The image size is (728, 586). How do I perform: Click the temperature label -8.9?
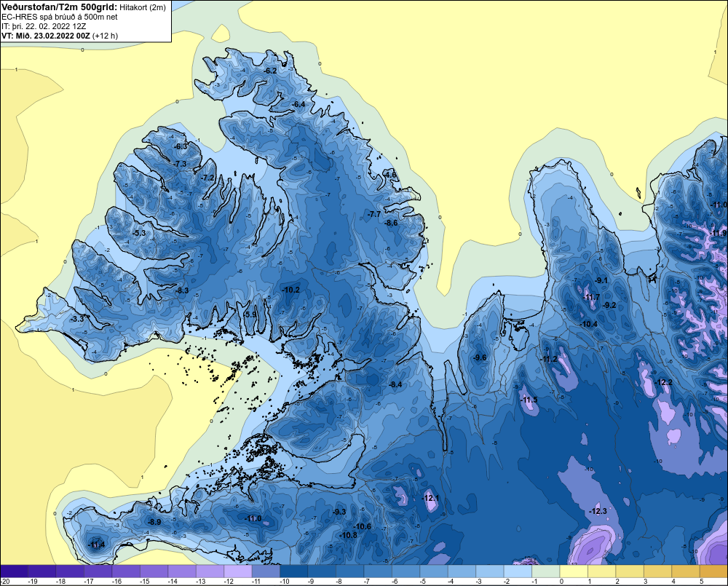tap(154, 522)
